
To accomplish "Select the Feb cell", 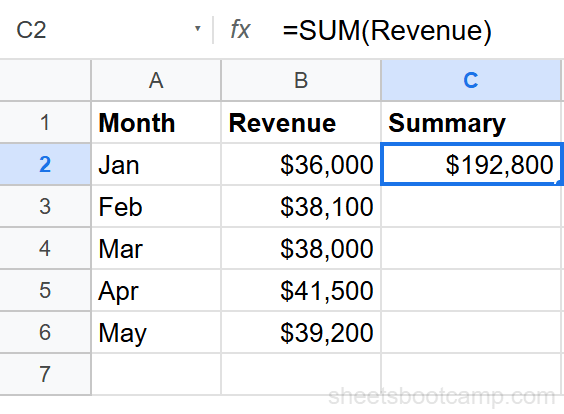I will tap(156, 206).
